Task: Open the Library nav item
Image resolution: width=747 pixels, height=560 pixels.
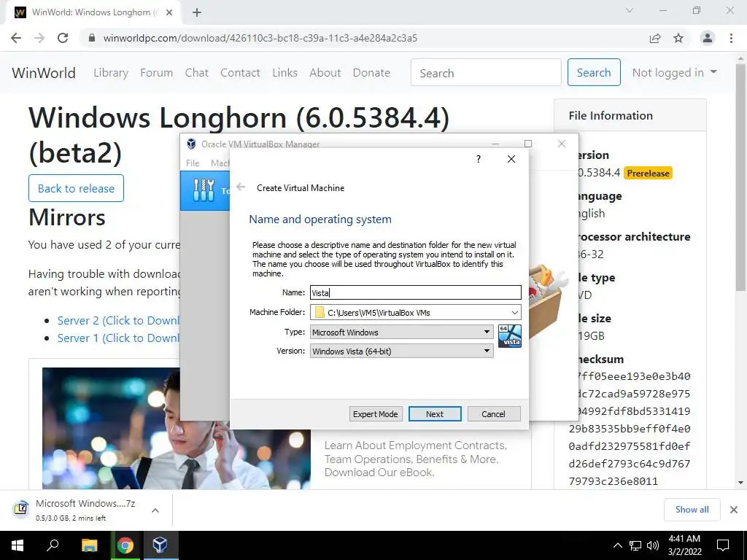Action: [111, 72]
